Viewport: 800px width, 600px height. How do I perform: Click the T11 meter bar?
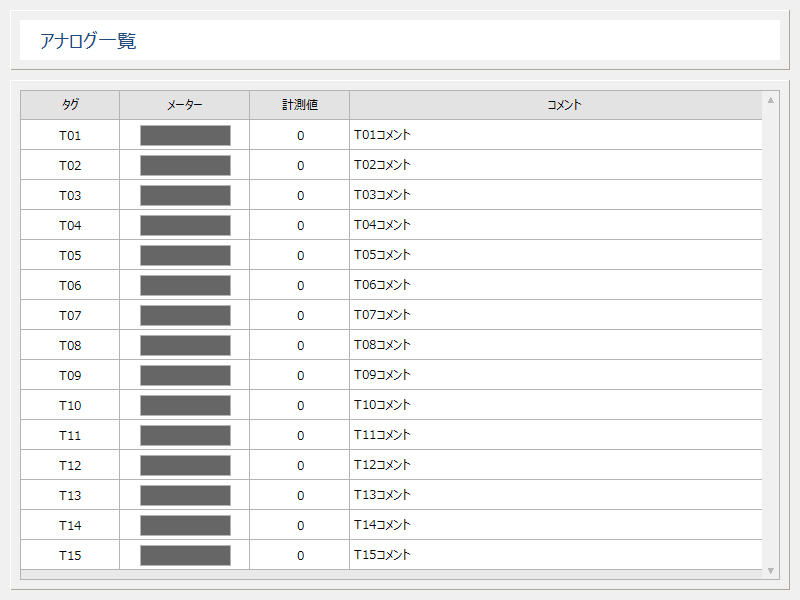point(185,435)
